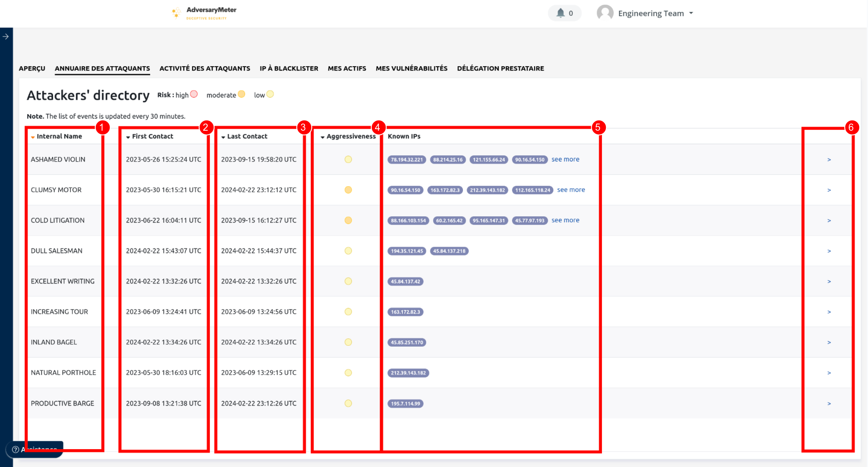Click the notification bell icon

point(560,13)
